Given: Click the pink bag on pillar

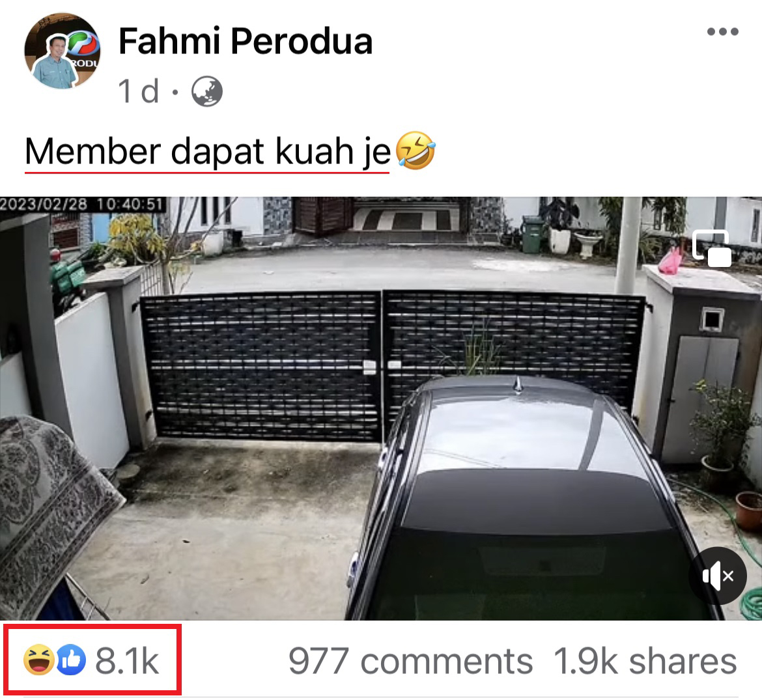Looking at the screenshot, I should pos(670,260).
